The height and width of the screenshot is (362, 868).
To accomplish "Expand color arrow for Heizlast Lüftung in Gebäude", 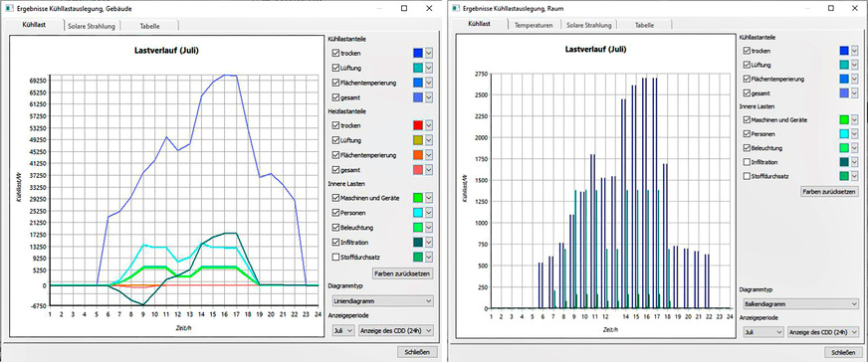I will click(x=429, y=140).
